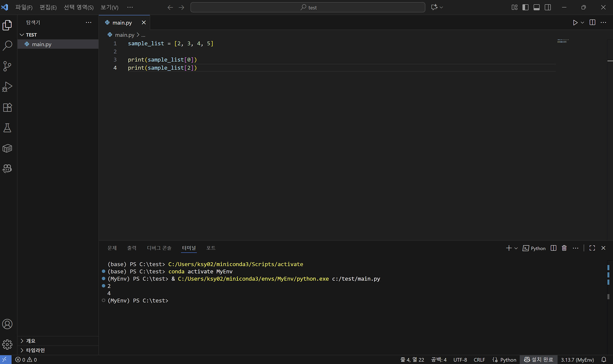Switch to the 디버그 콘솔 panel tab
Screen dimensions: 613x364
159,248
